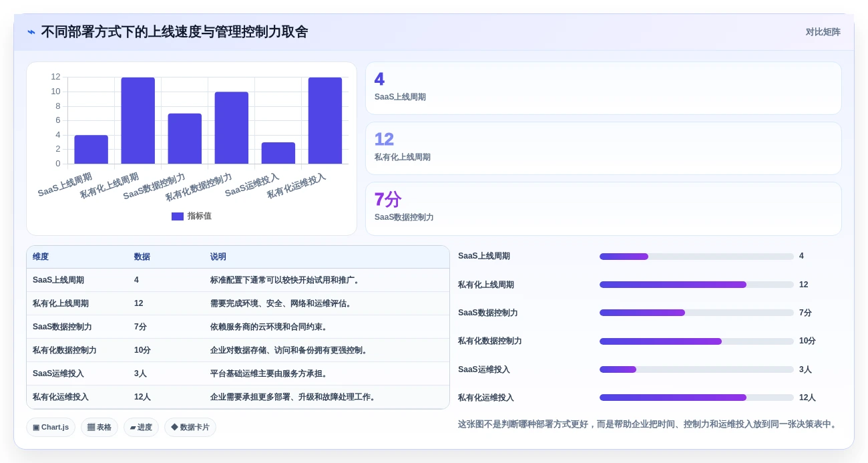The width and height of the screenshot is (868, 463).
Task: Select the 私有化运维投入 table row label
Action: point(61,398)
